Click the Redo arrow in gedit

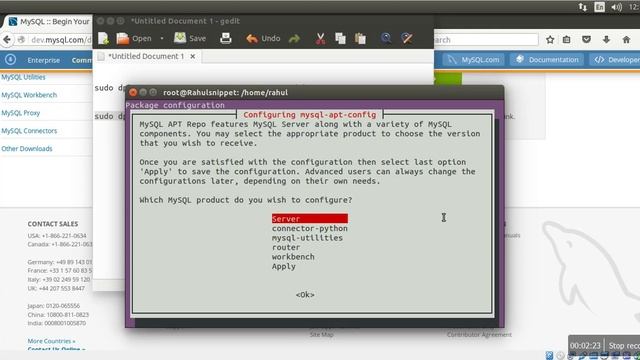click(x=294, y=39)
